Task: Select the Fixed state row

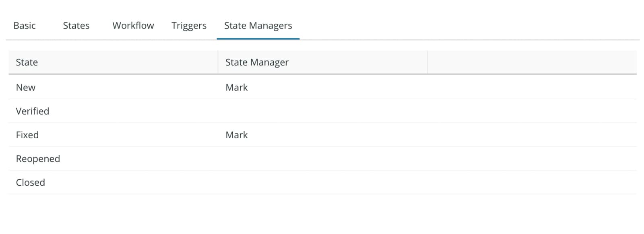Action: (x=322, y=135)
